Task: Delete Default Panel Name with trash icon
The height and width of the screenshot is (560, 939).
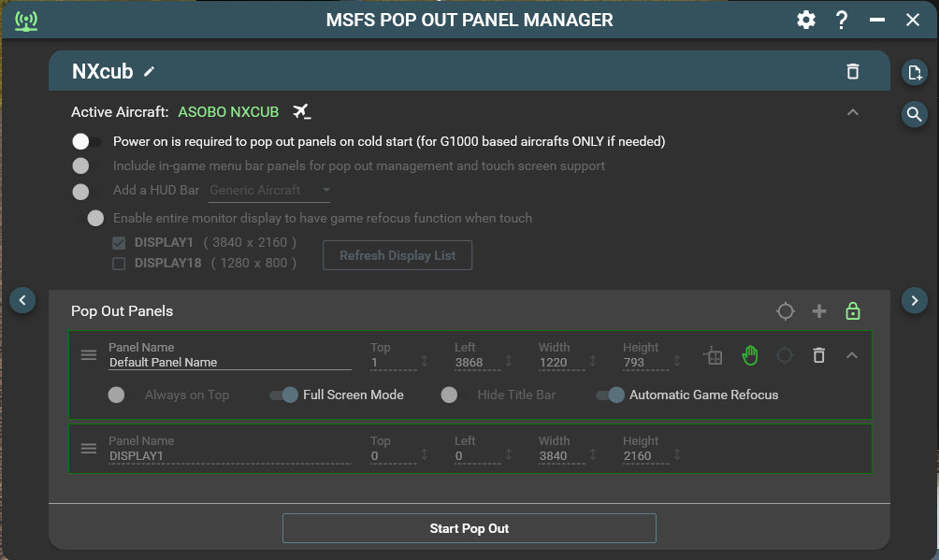Action: click(x=818, y=355)
